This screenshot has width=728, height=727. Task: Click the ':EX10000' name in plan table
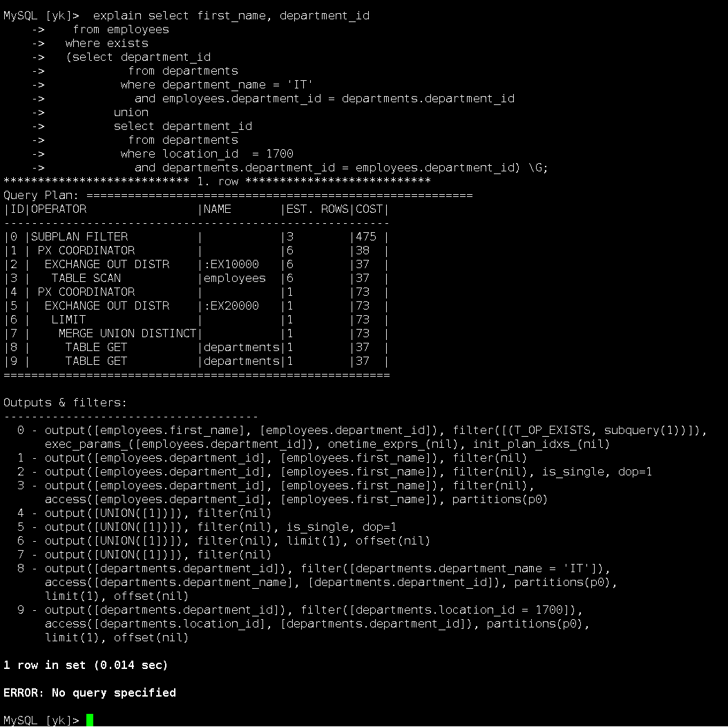click(x=231, y=264)
